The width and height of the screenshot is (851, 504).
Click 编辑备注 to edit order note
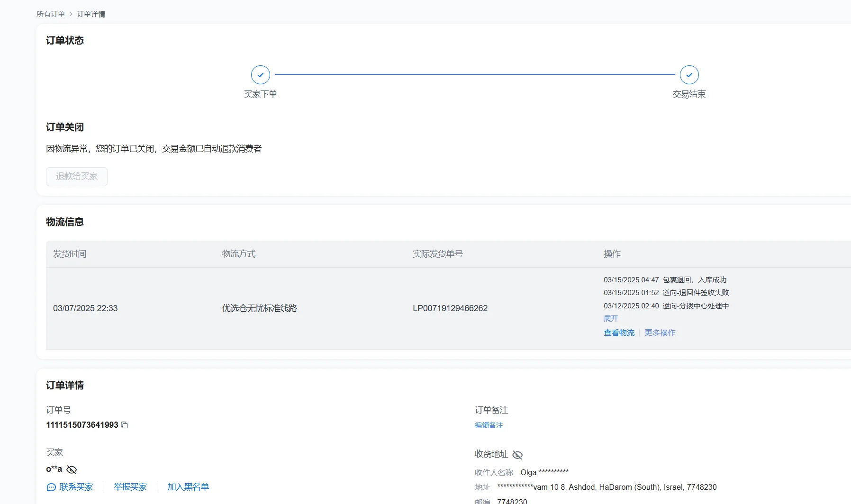click(x=489, y=425)
